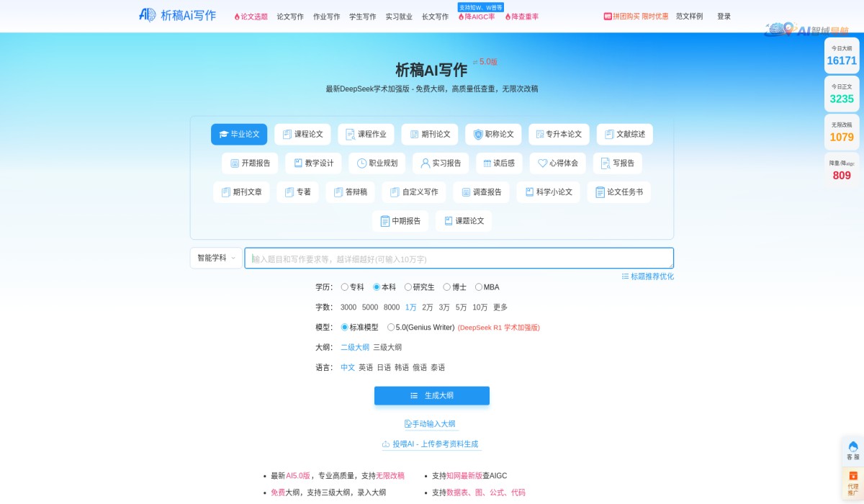The height and width of the screenshot is (504, 864).
Task: Open the 客服 customer service panel
Action: [x=852, y=450]
